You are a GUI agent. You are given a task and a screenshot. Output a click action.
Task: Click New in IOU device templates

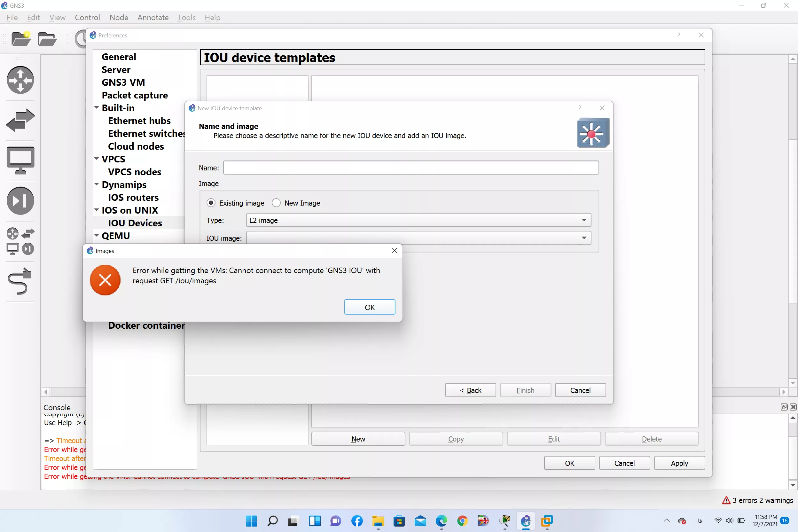tap(358, 439)
